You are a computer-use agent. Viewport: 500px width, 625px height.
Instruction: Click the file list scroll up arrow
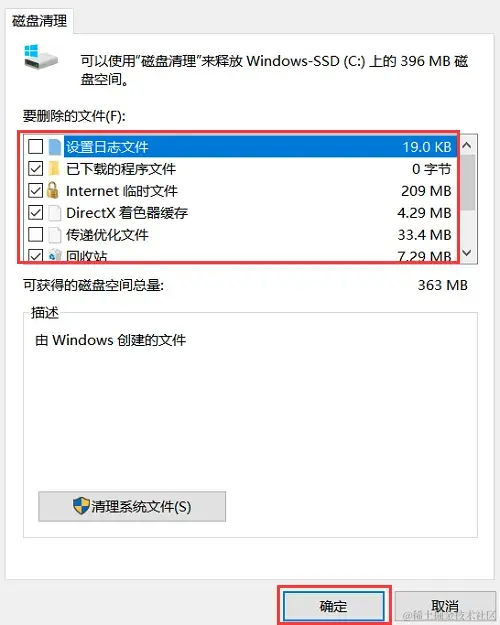coord(467,145)
